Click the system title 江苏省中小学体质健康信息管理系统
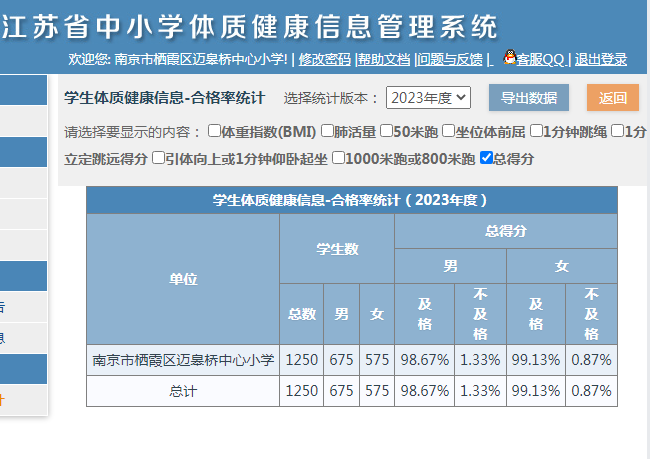Image resolution: width=650 pixels, height=459 pixels. click(250, 27)
